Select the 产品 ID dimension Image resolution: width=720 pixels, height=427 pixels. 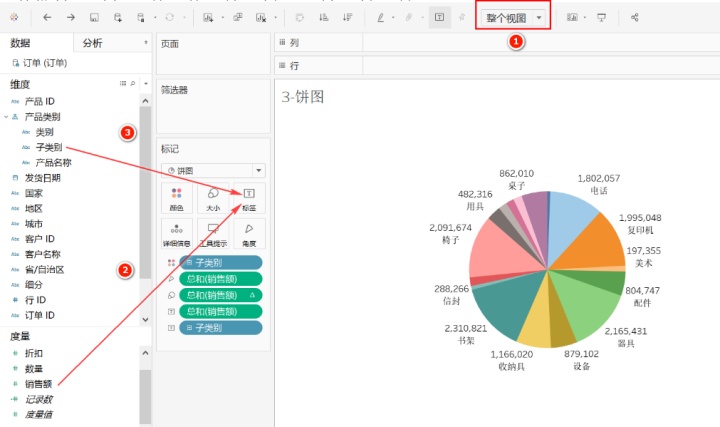(39, 101)
